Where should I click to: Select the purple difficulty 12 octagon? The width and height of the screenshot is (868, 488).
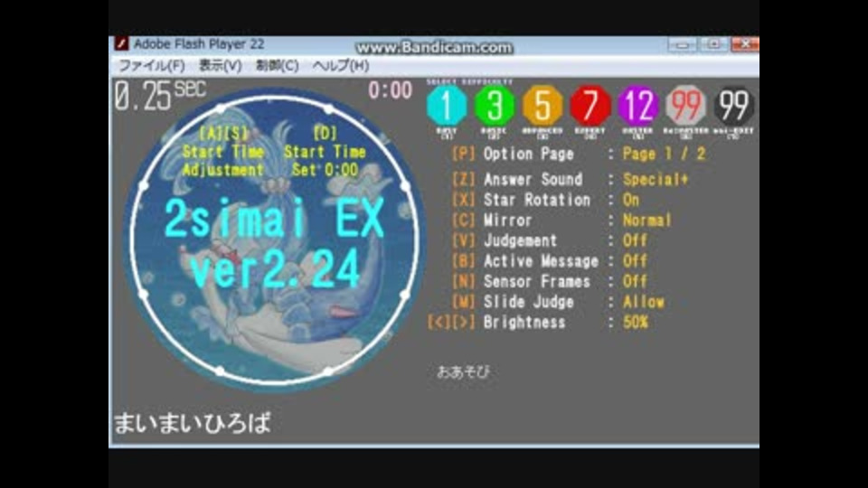637,105
